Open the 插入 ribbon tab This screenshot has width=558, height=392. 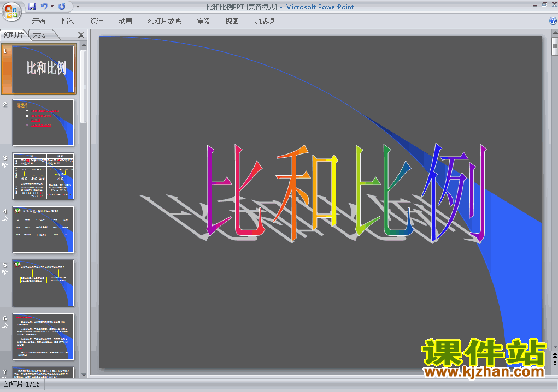68,21
